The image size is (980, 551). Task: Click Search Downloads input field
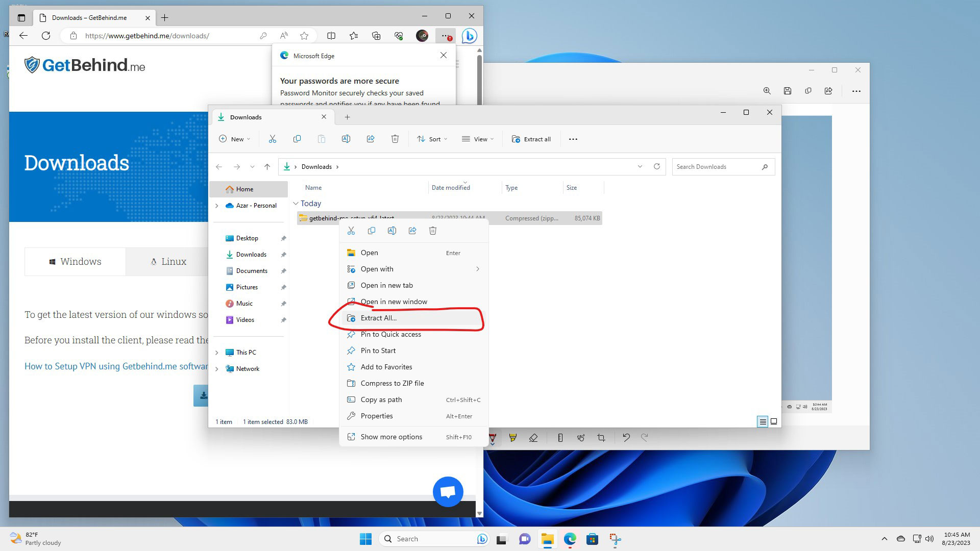pos(723,167)
